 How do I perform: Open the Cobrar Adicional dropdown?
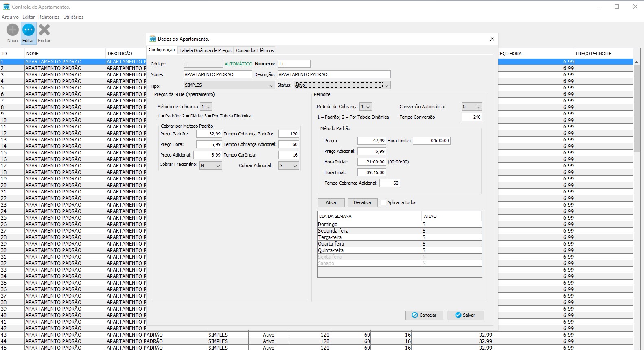coord(289,165)
